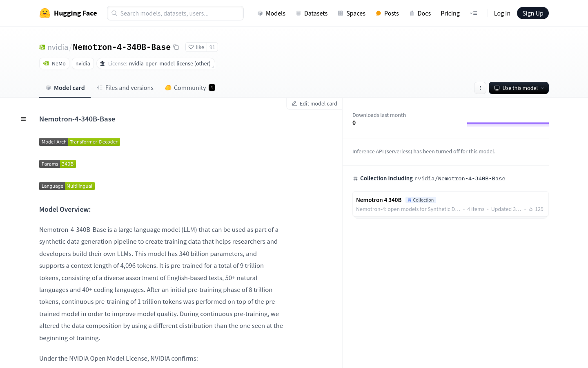Focus the search models, datasets, users field
The image size is (588, 368).
(175, 13)
